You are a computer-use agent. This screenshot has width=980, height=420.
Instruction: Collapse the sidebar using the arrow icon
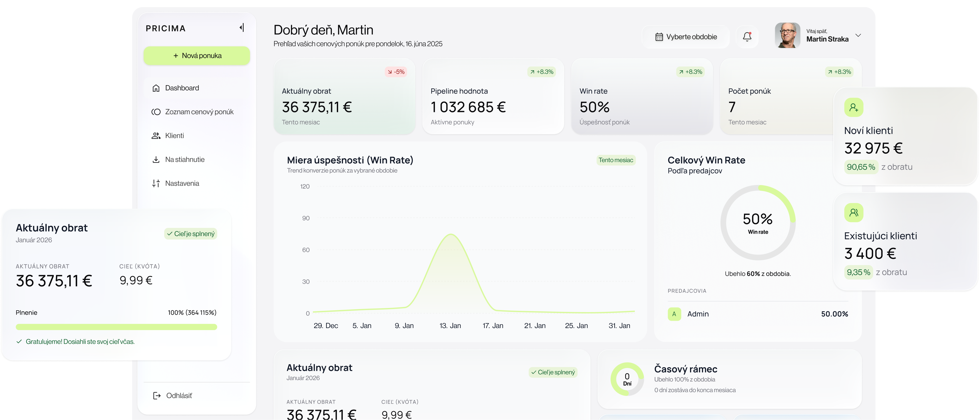(242, 27)
